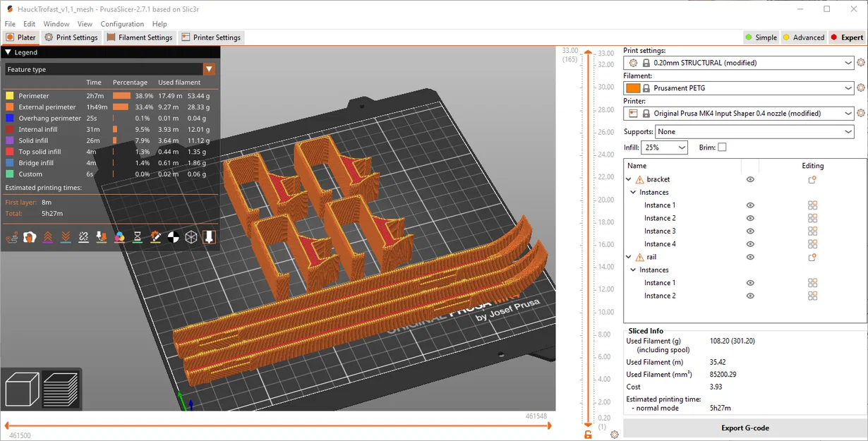Click rail Instance 2 editing icon
Image resolution: width=868 pixels, height=441 pixels.
(812, 296)
